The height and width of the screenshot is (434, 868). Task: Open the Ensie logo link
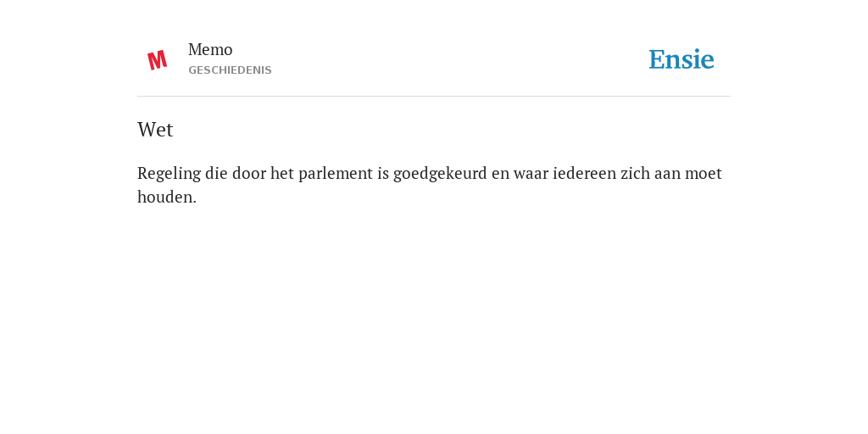681,59
